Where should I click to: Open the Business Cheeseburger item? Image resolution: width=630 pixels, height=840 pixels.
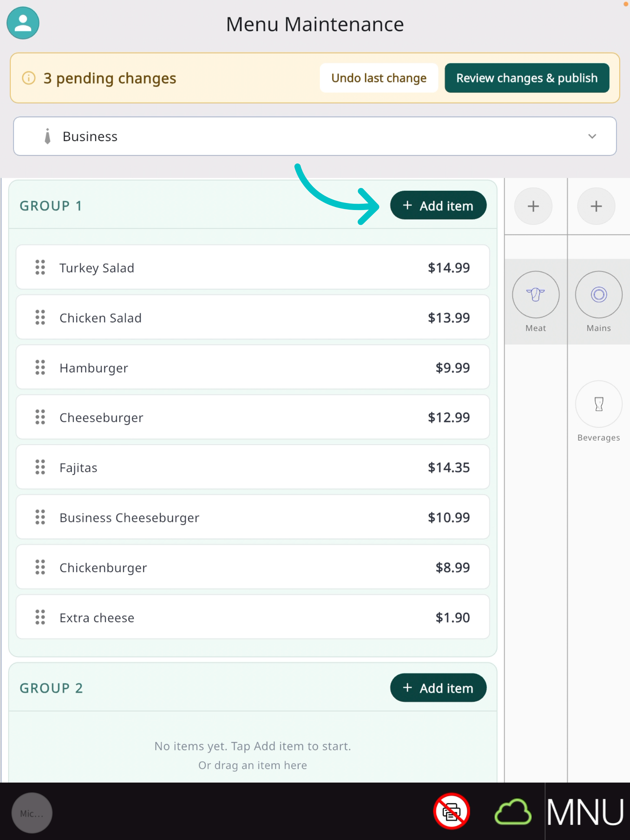point(253,517)
